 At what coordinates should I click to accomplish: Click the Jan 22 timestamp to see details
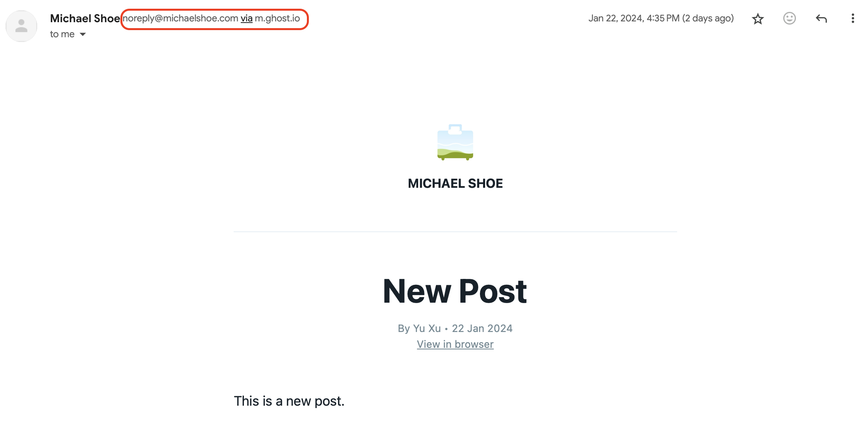point(662,18)
